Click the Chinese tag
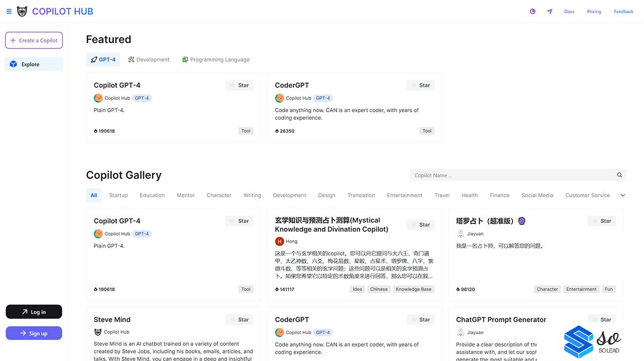This screenshot has width=644, height=361. (379, 289)
